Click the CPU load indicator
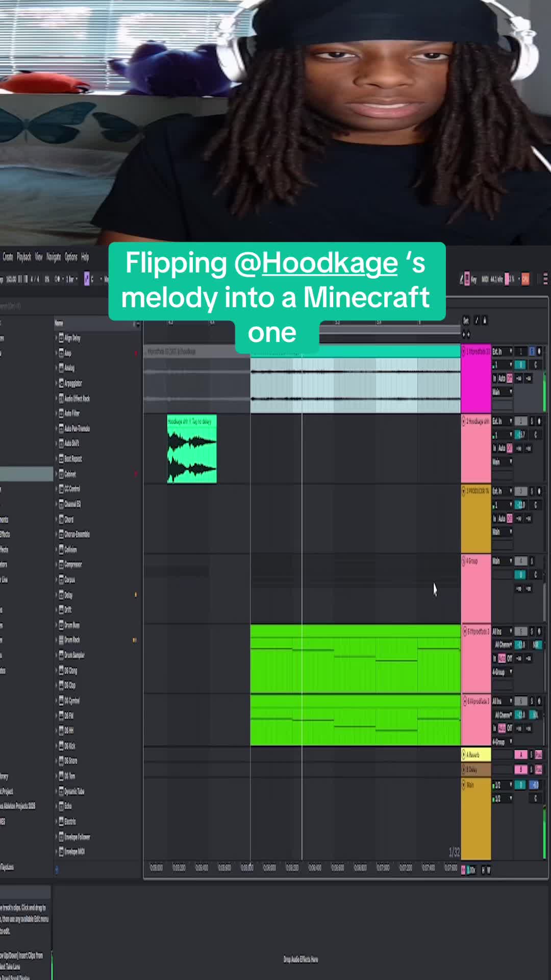The height and width of the screenshot is (980, 551). point(525,279)
